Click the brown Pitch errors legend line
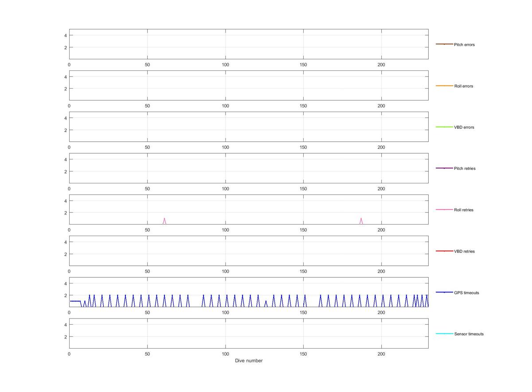This screenshot has height=392, width=532. (x=444, y=44)
